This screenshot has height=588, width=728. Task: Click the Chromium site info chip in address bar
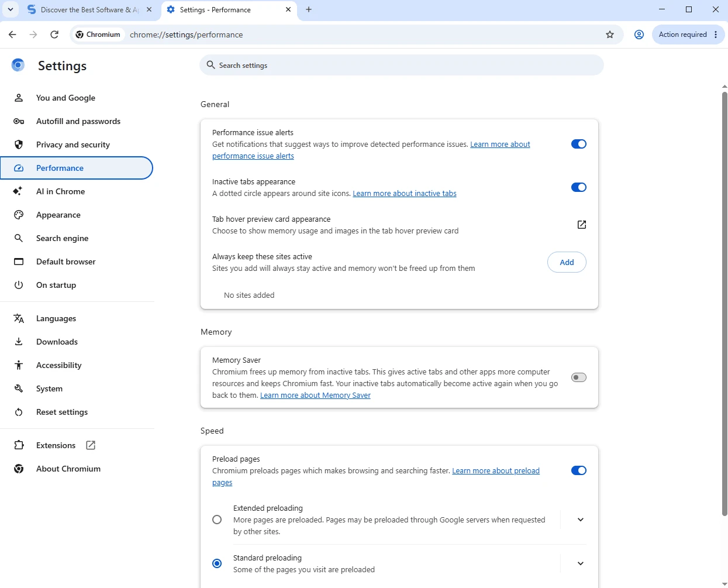click(x=98, y=35)
